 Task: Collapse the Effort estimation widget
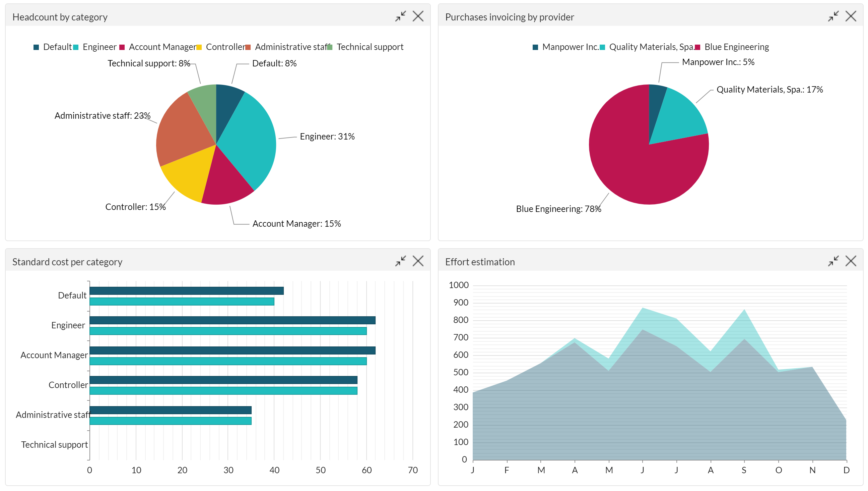tap(833, 261)
